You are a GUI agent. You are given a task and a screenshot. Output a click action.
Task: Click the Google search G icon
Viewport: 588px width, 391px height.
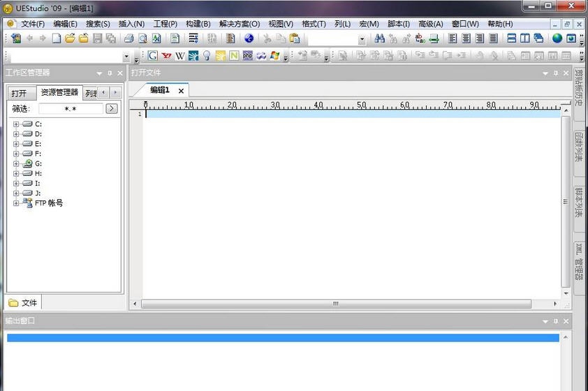point(153,56)
